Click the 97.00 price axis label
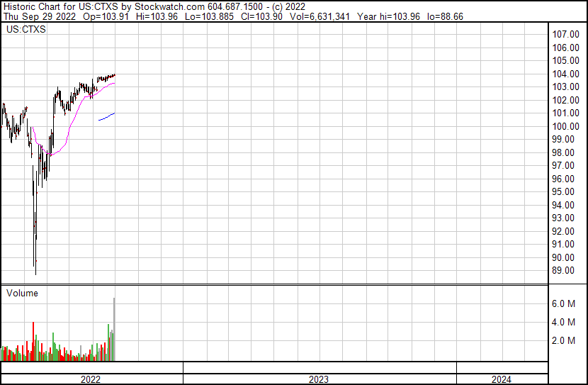This screenshot has width=588, height=385. click(563, 165)
